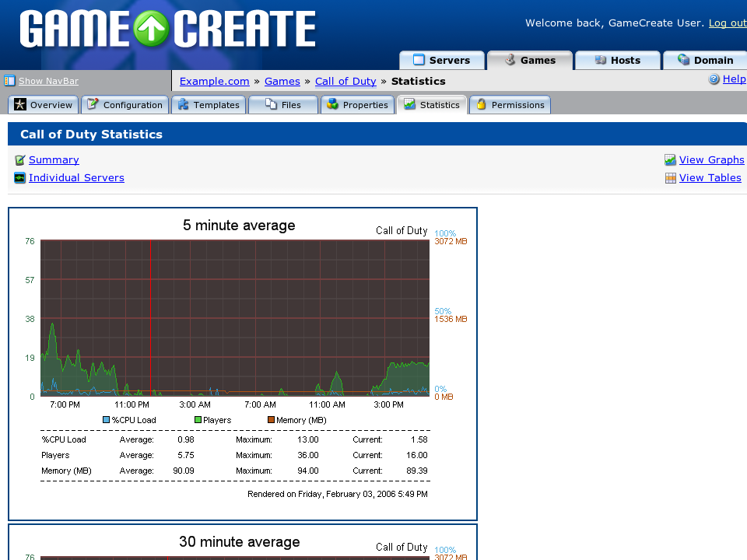
Task: Click the Show NavBar link
Action: point(48,81)
